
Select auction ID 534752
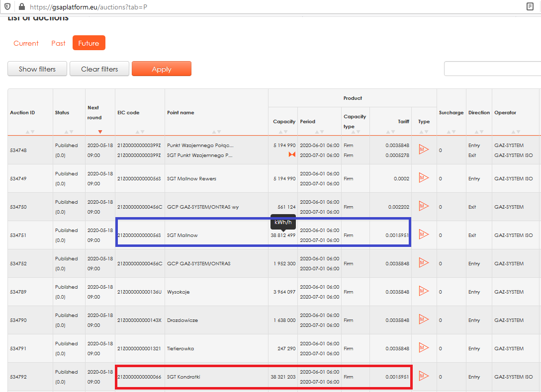pos(18,263)
